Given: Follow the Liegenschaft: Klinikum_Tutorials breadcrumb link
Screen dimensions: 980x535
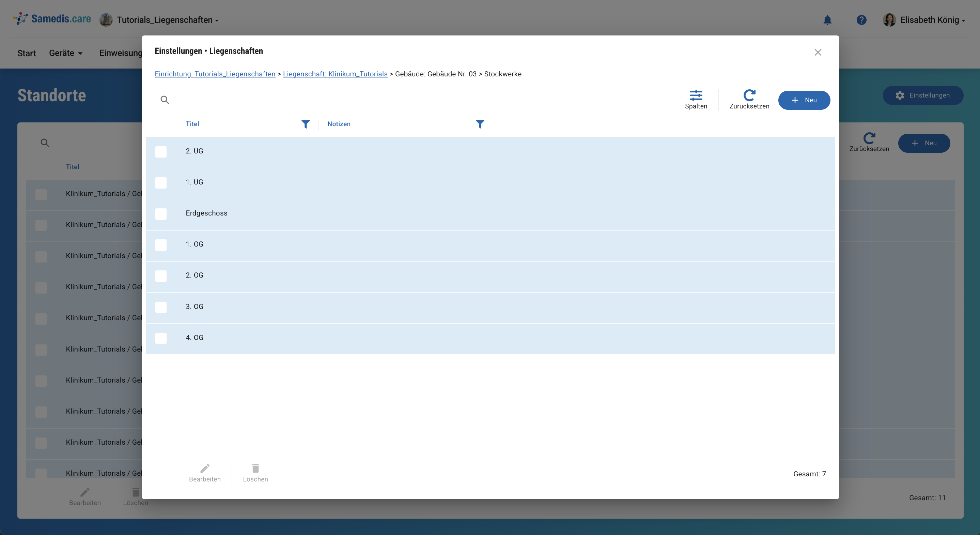Looking at the screenshot, I should point(335,74).
